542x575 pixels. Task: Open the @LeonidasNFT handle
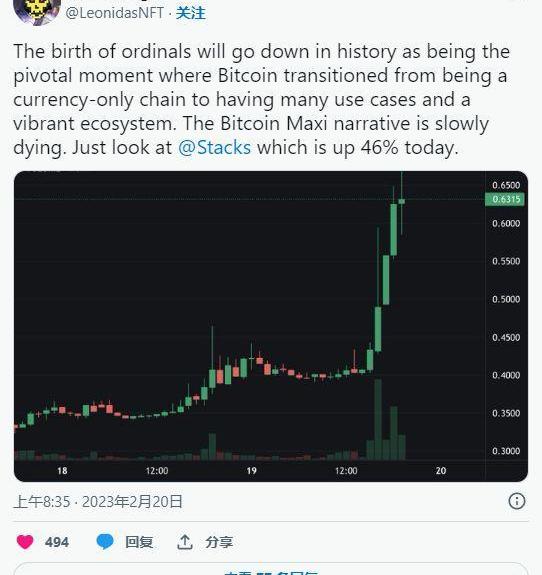pos(114,13)
